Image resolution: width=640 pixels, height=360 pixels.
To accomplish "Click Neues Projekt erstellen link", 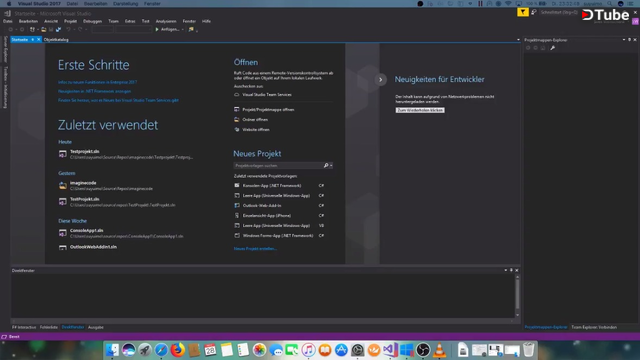I will coord(255,249).
